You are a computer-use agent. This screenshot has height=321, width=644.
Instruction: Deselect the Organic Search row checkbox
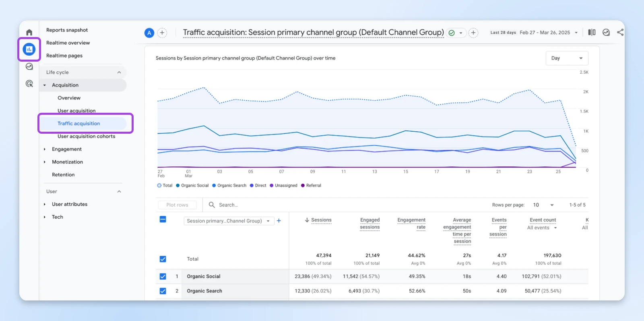pos(163,291)
